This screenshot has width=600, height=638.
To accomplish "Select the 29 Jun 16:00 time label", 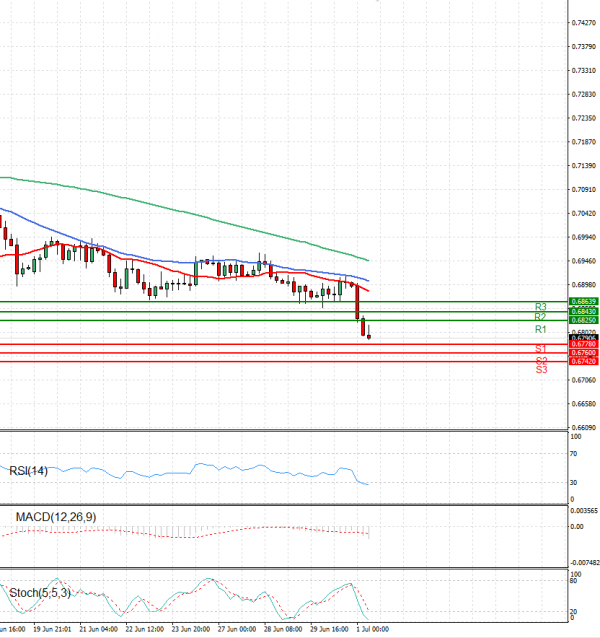I will tap(329, 629).
